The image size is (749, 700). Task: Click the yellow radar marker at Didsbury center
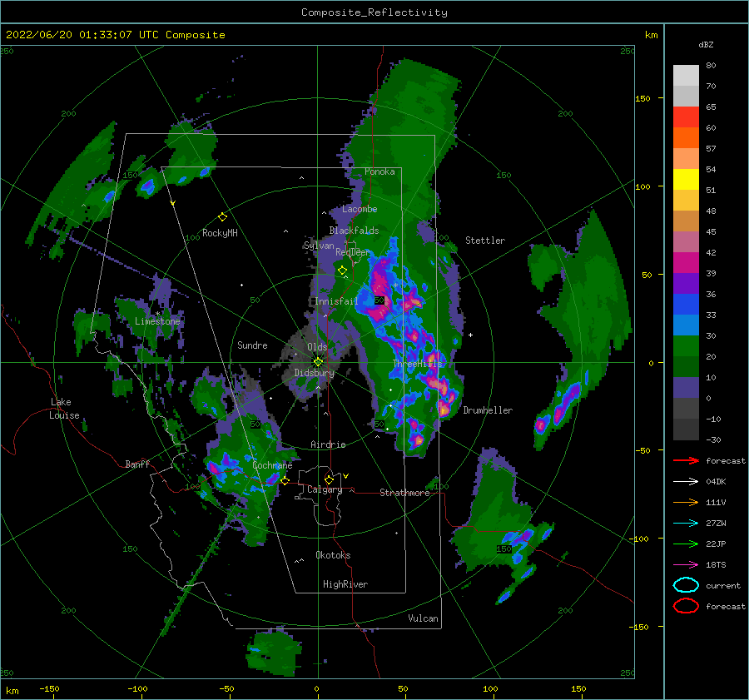(318, 362)
